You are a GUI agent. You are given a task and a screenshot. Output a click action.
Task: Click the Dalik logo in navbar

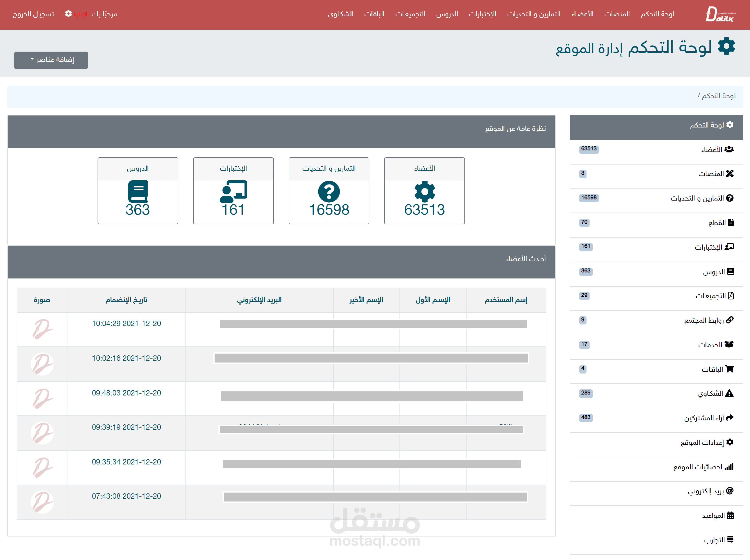(x=720, y=14)
